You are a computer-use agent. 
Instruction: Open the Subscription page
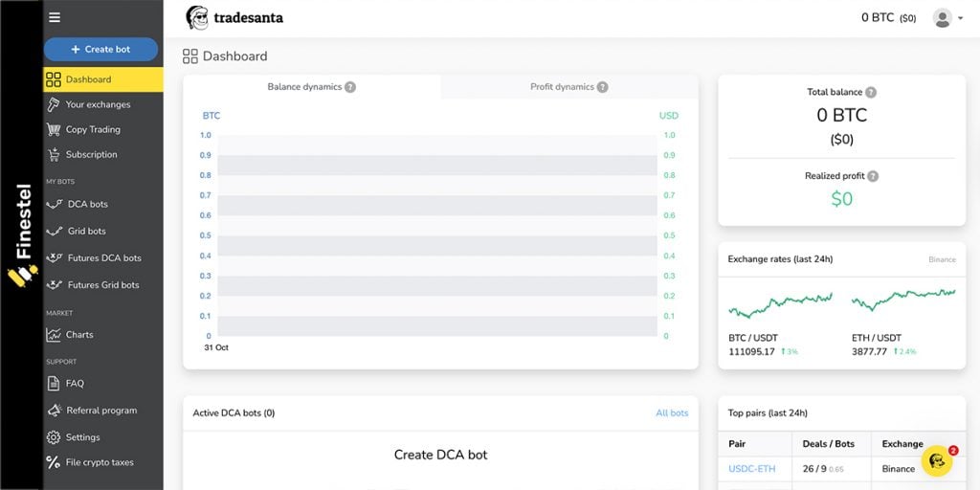click(91, 154)
